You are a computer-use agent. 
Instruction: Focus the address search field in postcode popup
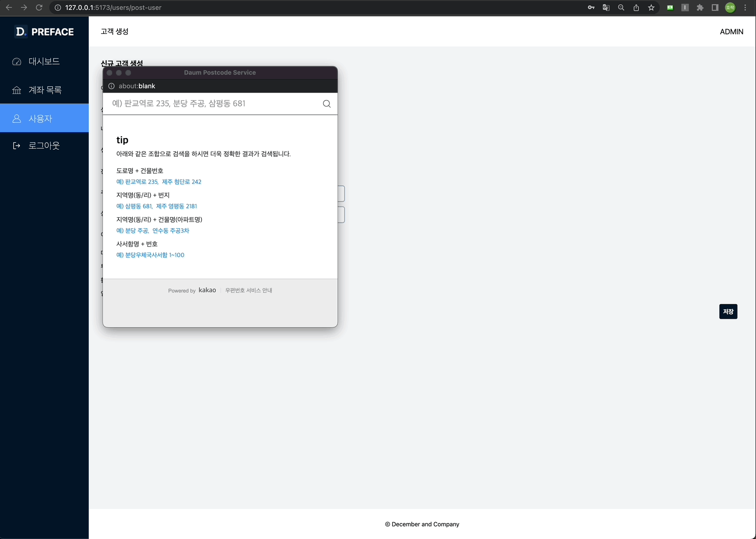[214, 104]
